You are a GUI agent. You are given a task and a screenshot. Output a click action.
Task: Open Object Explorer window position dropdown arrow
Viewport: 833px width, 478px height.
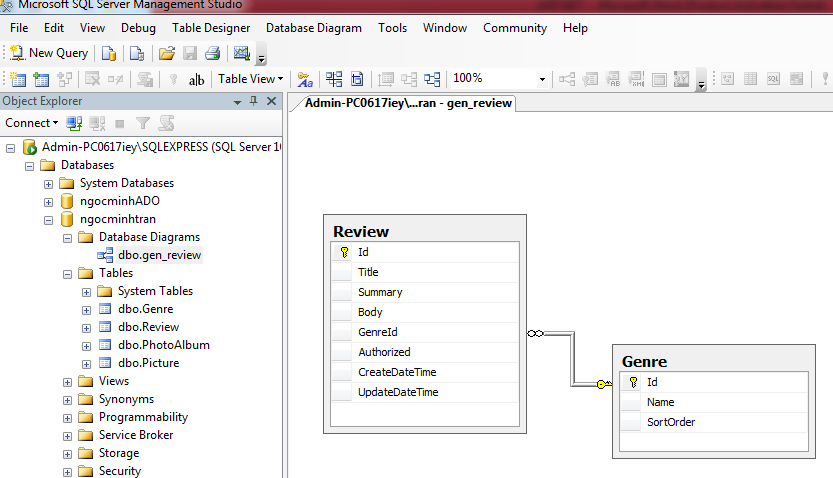click(x=237, y=102)
